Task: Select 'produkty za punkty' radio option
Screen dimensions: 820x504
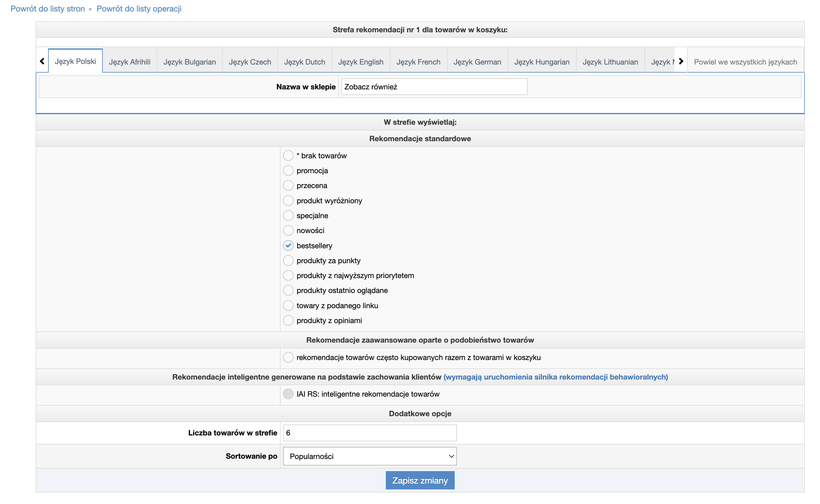Action: 288,260
